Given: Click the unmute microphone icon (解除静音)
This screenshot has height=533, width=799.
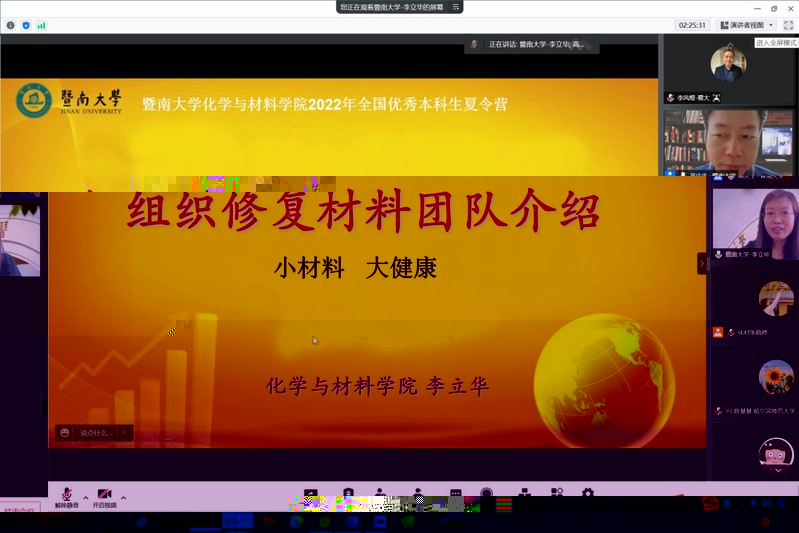Looking at the screenshot, I should click(x=67, y=495).
